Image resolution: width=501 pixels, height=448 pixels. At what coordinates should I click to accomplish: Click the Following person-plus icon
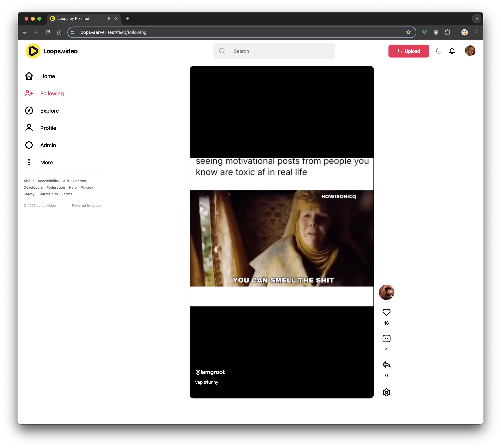[x=29, y=93]
